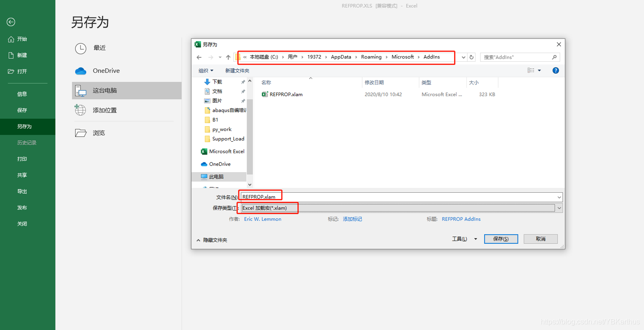Click the change view layout icon
This screenshot has width=644, height=330.
530,71
